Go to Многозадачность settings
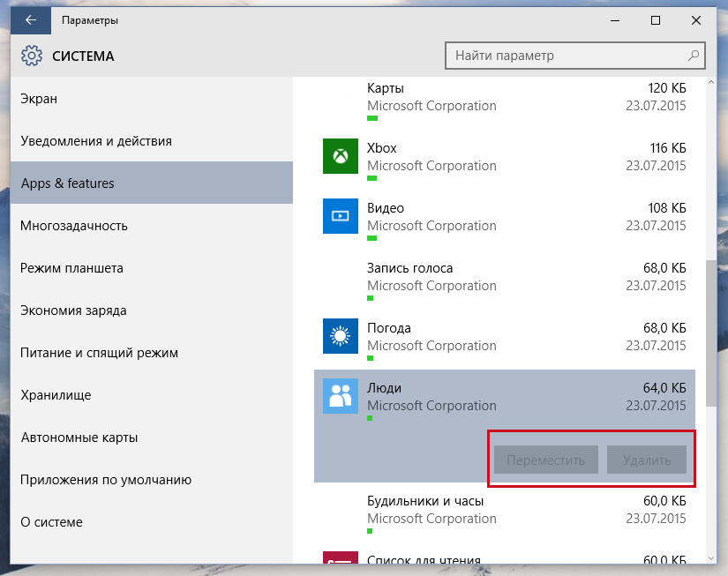Screen dimensions: 728x576 [152, 226]
